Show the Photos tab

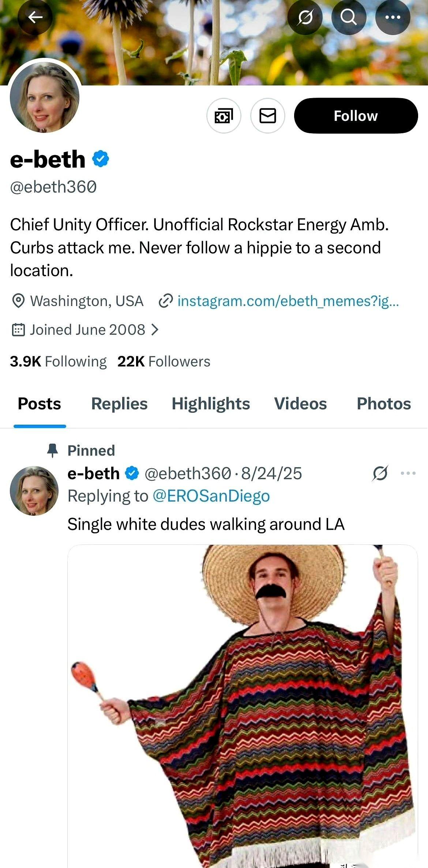point(384,404)
